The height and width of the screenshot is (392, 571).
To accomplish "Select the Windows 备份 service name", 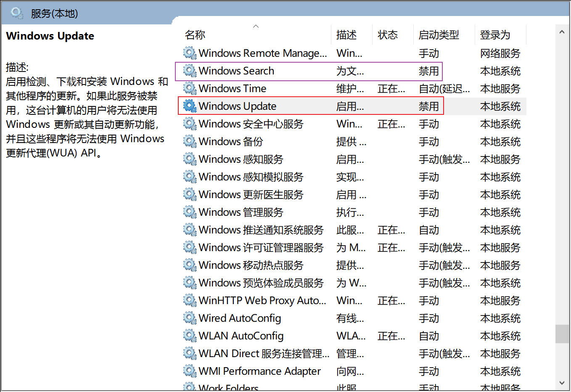I will [x=231, y=141].
